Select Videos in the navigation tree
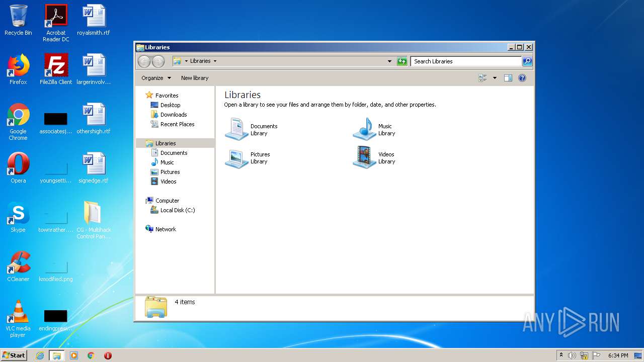644x362 pixels. (x=164, y=182)
